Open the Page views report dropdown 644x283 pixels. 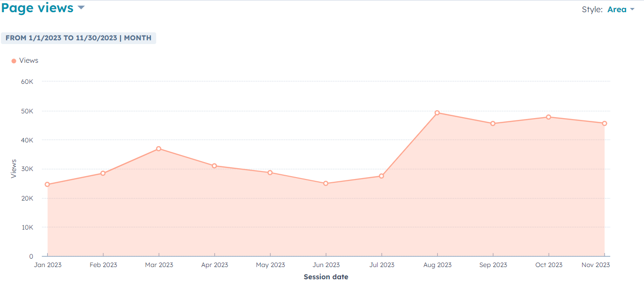click(x=38, y=8)
